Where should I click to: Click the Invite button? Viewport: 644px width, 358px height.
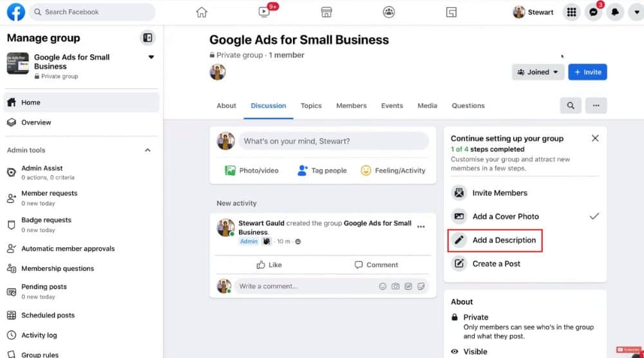click(587, 72)
